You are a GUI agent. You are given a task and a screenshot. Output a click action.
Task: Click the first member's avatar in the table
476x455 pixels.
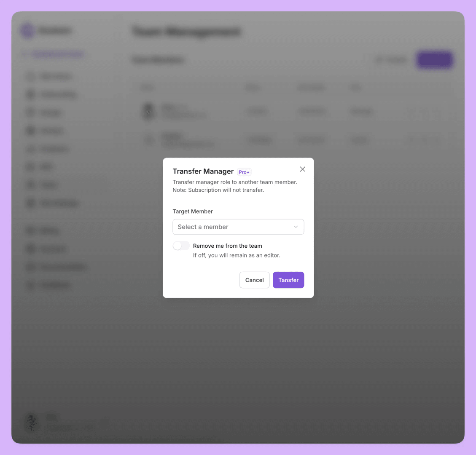click(x=148, y=111)
